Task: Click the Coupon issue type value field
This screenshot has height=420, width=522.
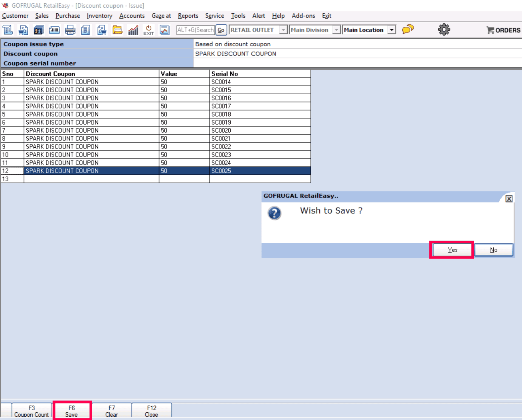Action: click(x=358, y=44)
